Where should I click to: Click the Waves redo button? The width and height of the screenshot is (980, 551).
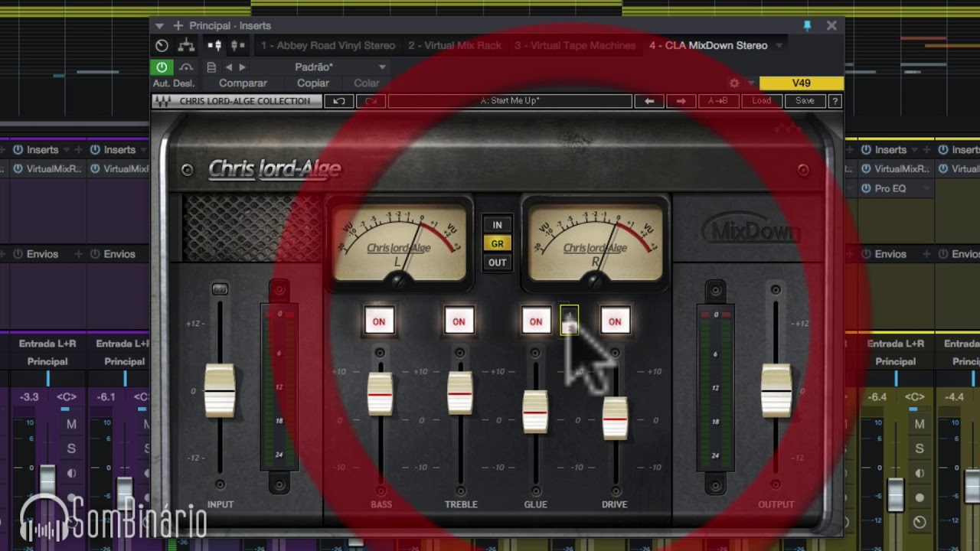click(x=371, y=101)
